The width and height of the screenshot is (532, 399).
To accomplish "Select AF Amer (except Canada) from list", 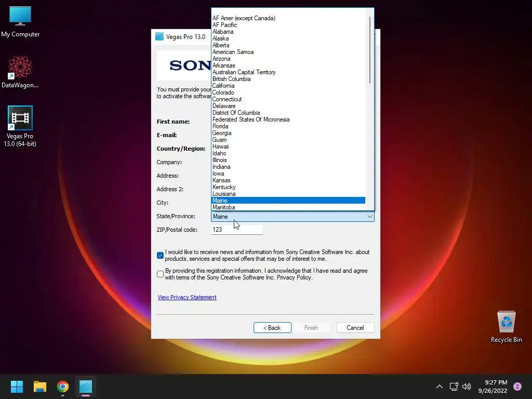I will 288,18.
